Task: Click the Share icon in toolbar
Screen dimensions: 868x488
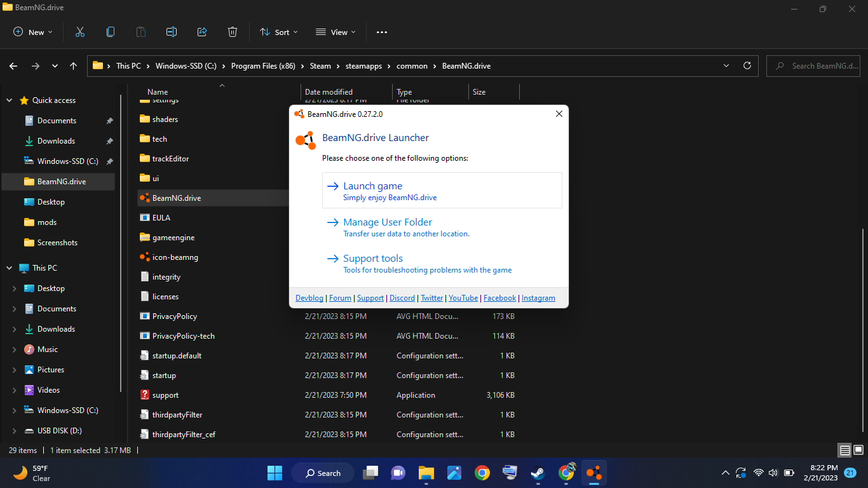Action: [x=202, y=32]
